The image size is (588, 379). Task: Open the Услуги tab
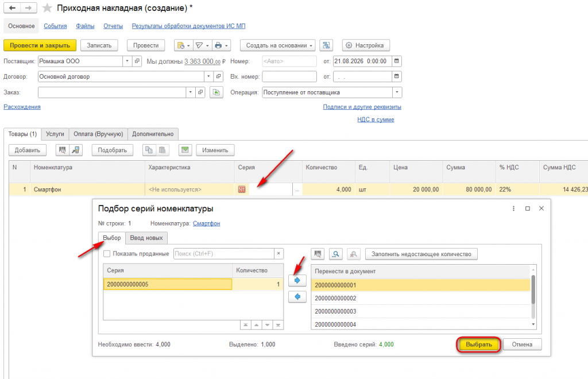click(55, 134)
